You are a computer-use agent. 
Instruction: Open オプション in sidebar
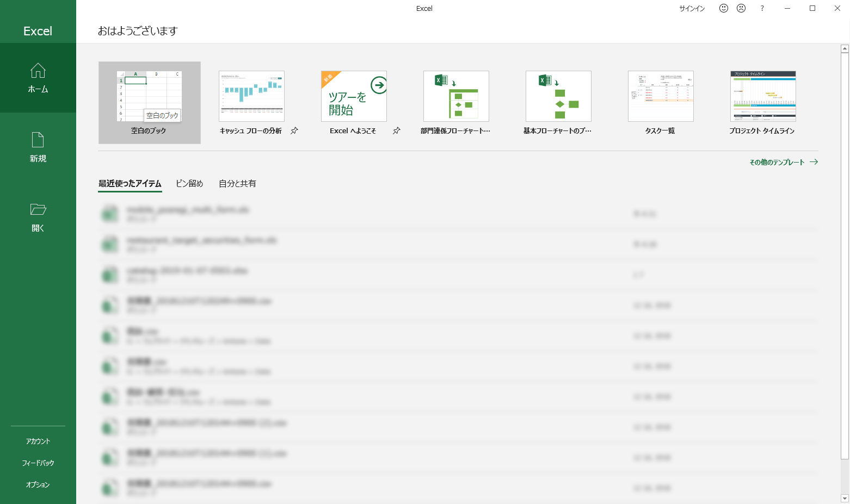click(x=38, y=485)
